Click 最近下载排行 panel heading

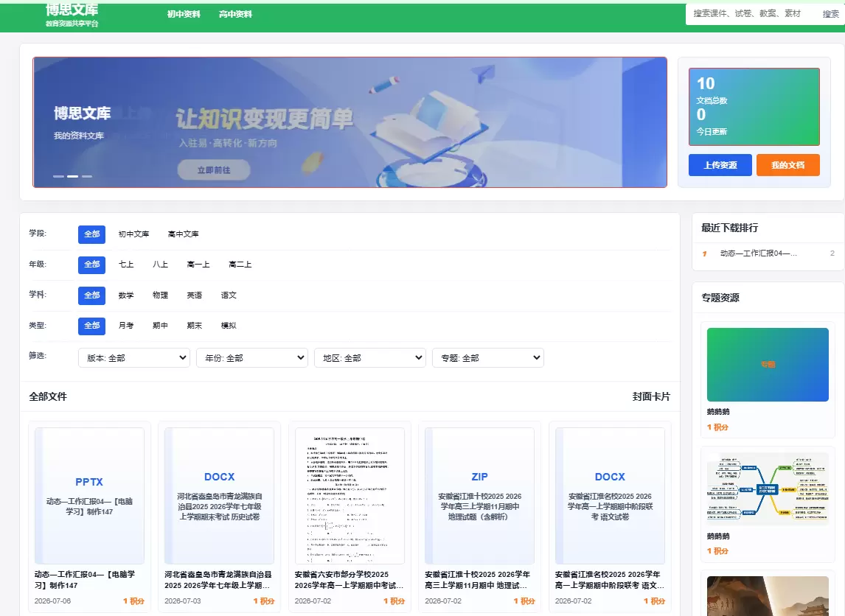coord(729,228)
